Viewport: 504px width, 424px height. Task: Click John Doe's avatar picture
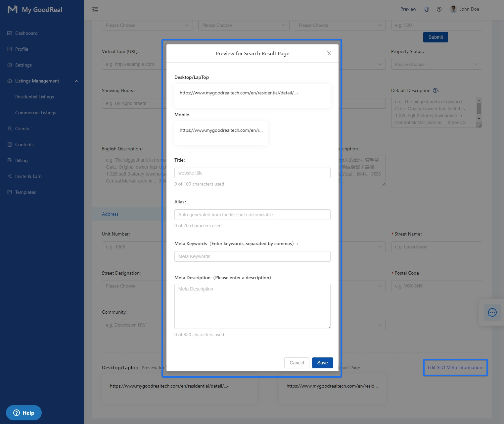pyautogui.click(x=453, y=9)
